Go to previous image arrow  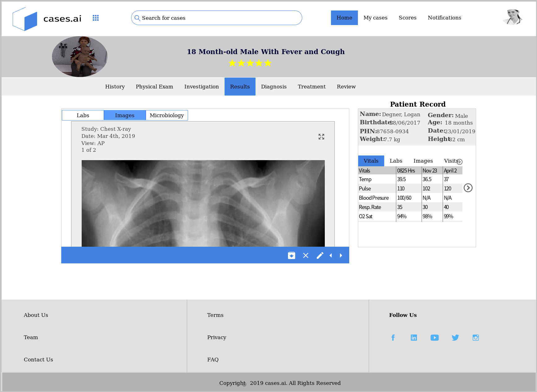pos(331,255)
